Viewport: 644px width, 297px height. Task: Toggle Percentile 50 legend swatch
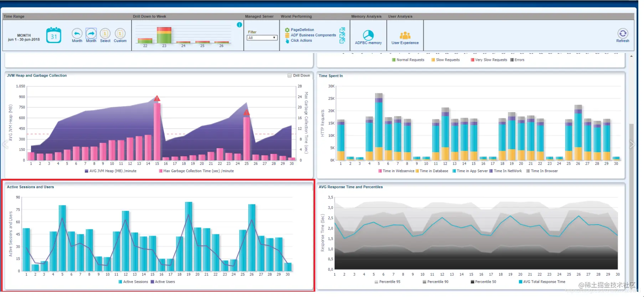coord(473,282)
